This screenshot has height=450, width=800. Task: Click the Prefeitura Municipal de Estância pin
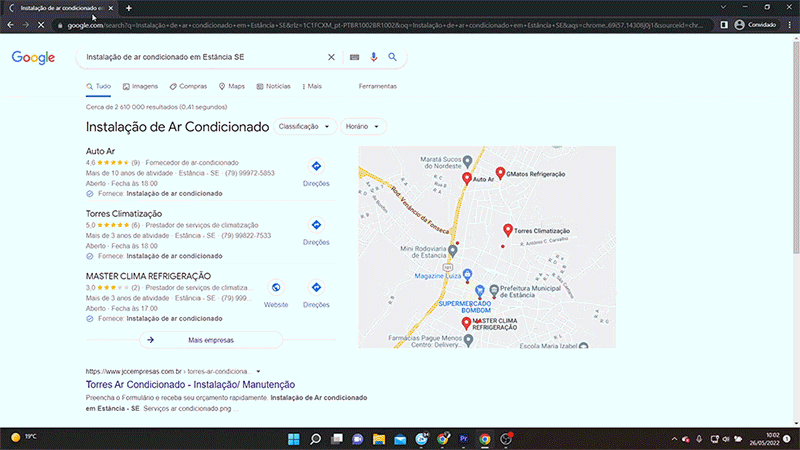(x=494, y=291)
